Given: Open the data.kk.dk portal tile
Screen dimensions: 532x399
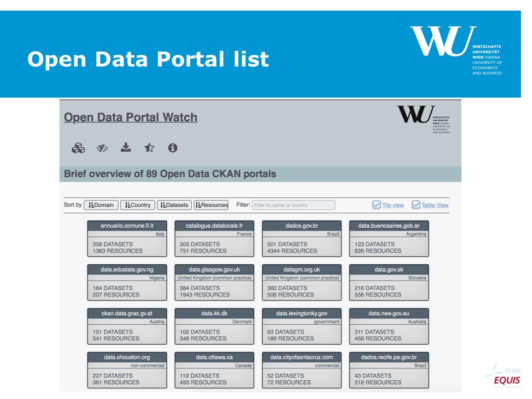Looking at the screenshot, I should click(x=214, y=326).
